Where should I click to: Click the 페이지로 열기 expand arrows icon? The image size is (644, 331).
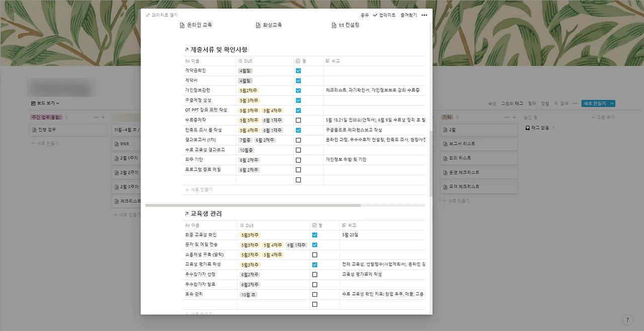[x=148, y=15]
